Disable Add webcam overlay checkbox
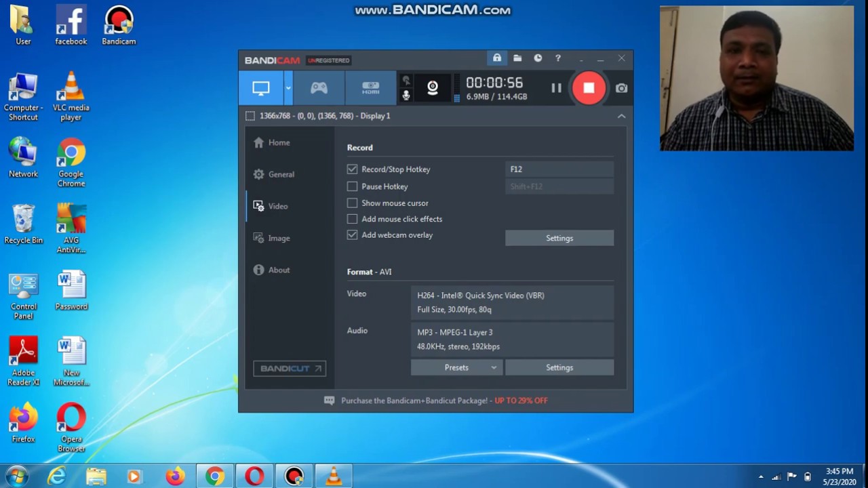Image resolution: width=868 pixels, height=488 pixels. click(x=352, y=235)
